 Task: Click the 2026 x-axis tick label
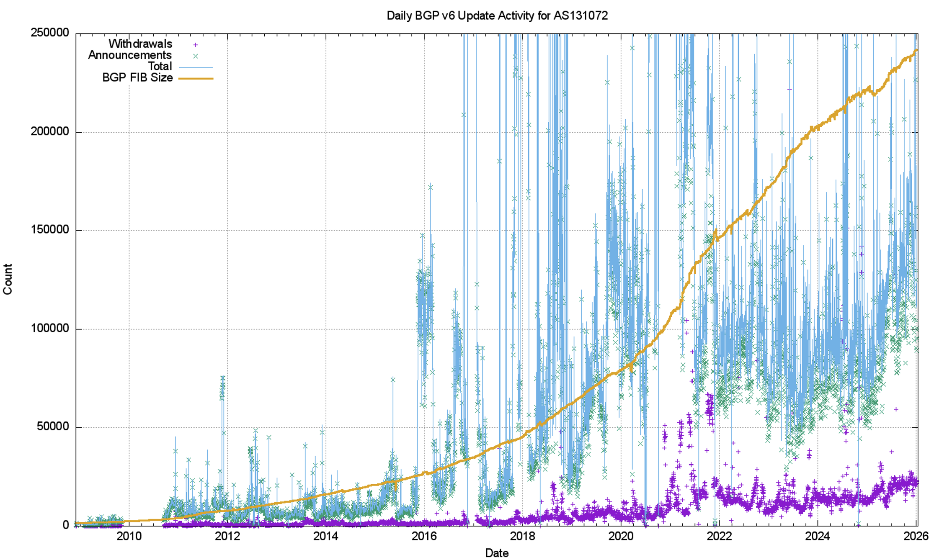(916, 536)
